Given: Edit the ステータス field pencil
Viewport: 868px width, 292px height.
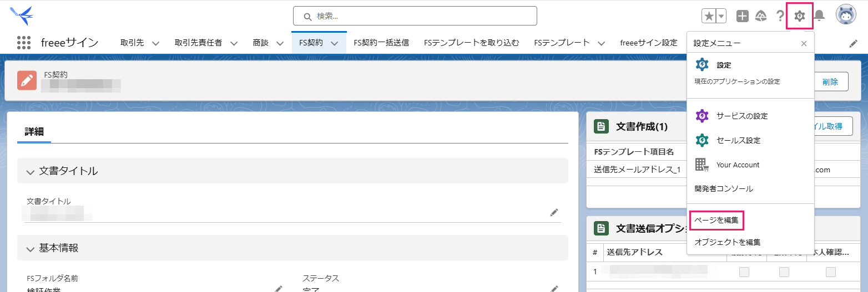Looking at the screenshot, I should 554,288.
